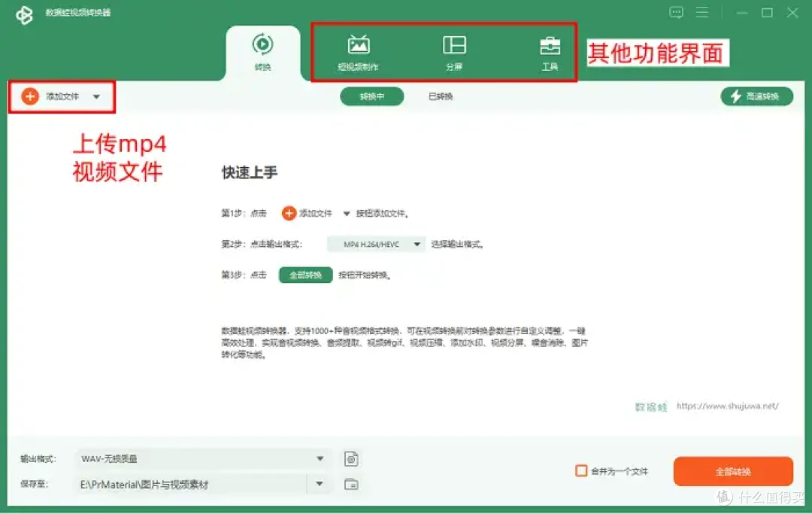Click the dropdown arrow in step 1 guide
This screenshot has height=514, width=812.
pyautogui.click(x=347, y=214)
